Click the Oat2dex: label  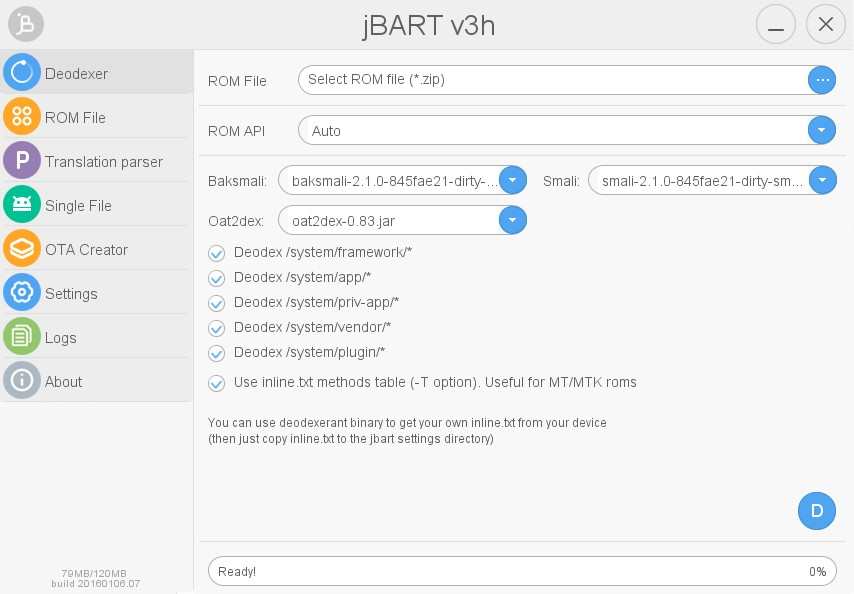point(235,221)
